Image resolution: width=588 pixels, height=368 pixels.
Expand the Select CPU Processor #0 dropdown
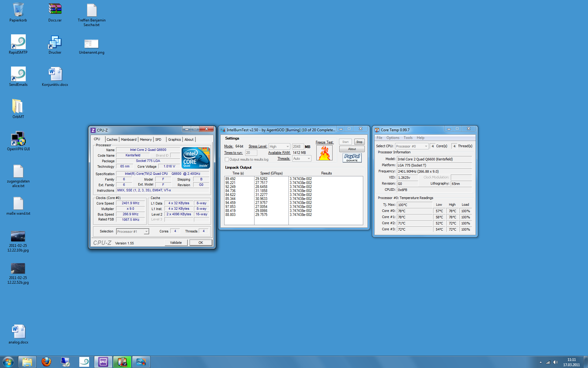[411, 146]
